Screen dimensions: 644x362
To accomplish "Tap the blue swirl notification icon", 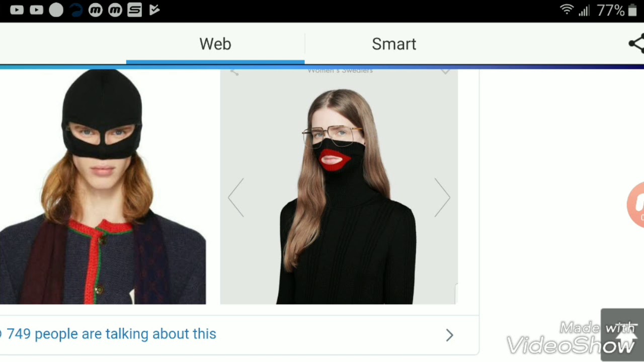I will [x=76, y=10].
